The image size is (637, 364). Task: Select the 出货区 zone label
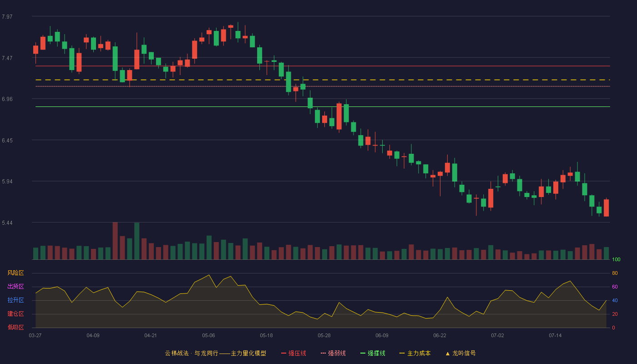[15, 287]
